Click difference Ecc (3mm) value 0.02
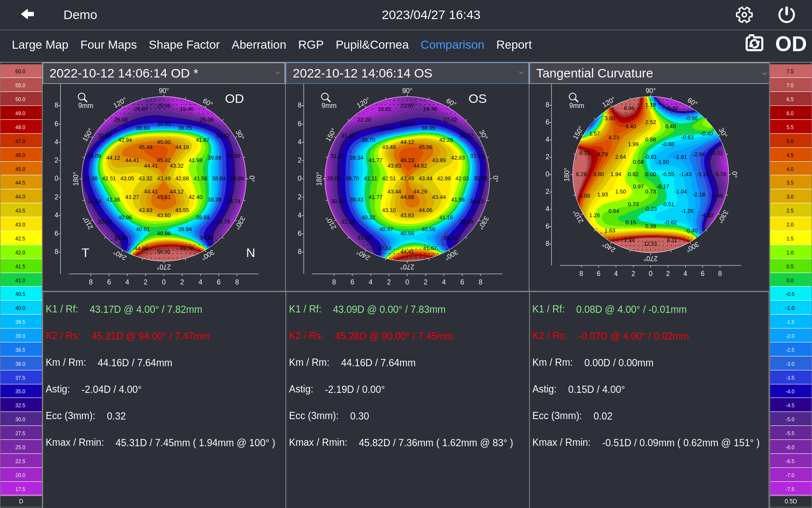The image size is (812, 508). pos(603,416)
